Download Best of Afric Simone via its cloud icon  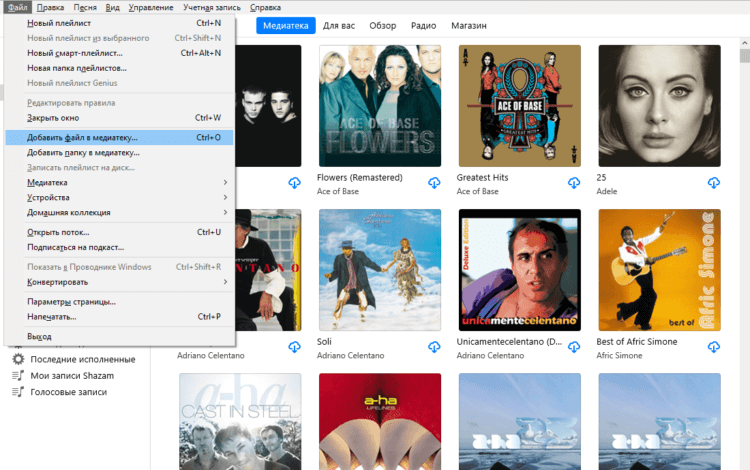tap(714, 347)
